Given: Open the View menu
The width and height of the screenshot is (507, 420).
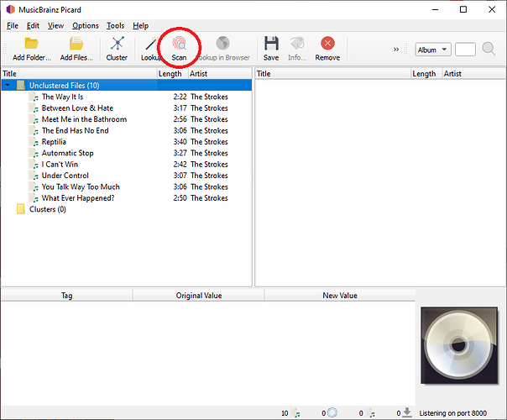Looking at the screenshot, I should click(x=56, y=25).
